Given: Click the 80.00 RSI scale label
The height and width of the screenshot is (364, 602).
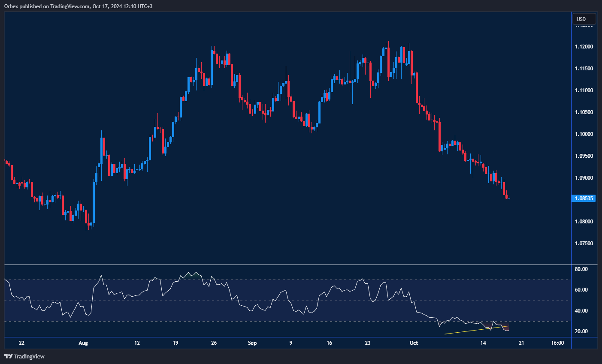Looking at the screenshot, I should [x=581, y=269].
